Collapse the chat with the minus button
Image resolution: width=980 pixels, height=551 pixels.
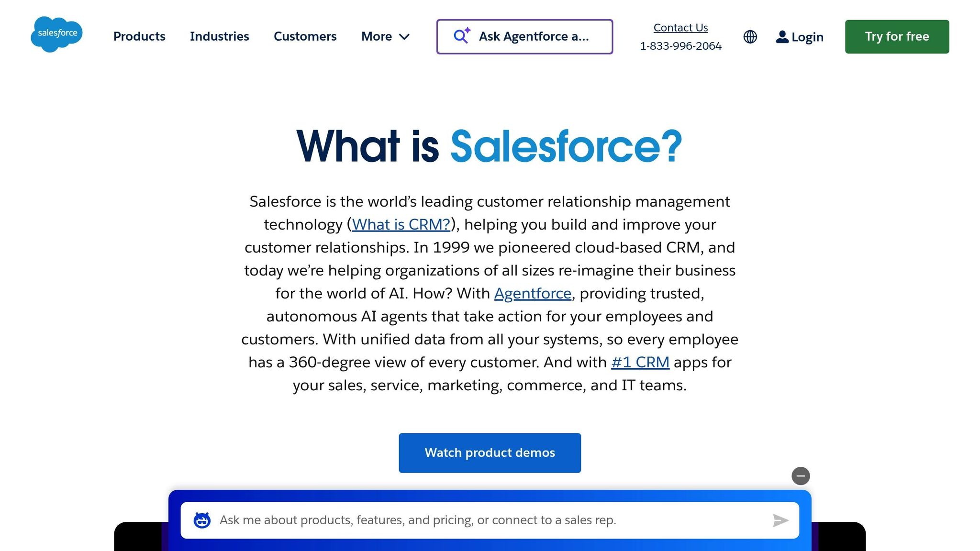[x=801, y=476]
